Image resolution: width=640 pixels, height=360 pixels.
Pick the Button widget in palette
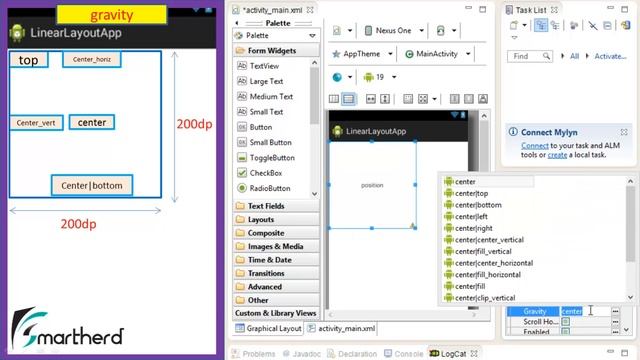pos(260,127)
